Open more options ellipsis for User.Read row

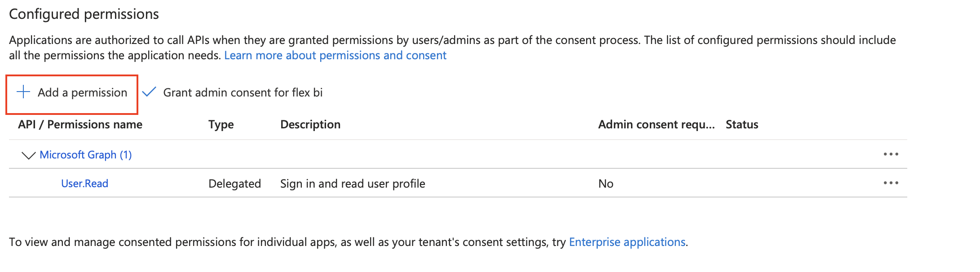(891, 183)
